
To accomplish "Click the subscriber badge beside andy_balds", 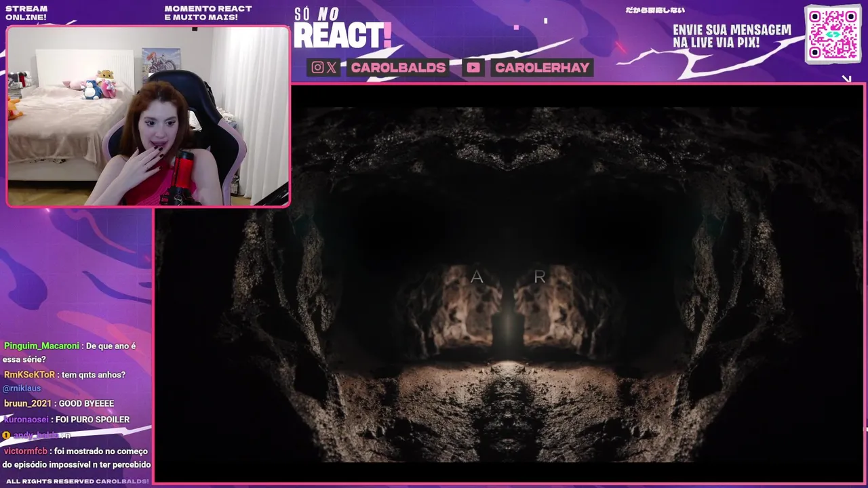I will point(6,435).
